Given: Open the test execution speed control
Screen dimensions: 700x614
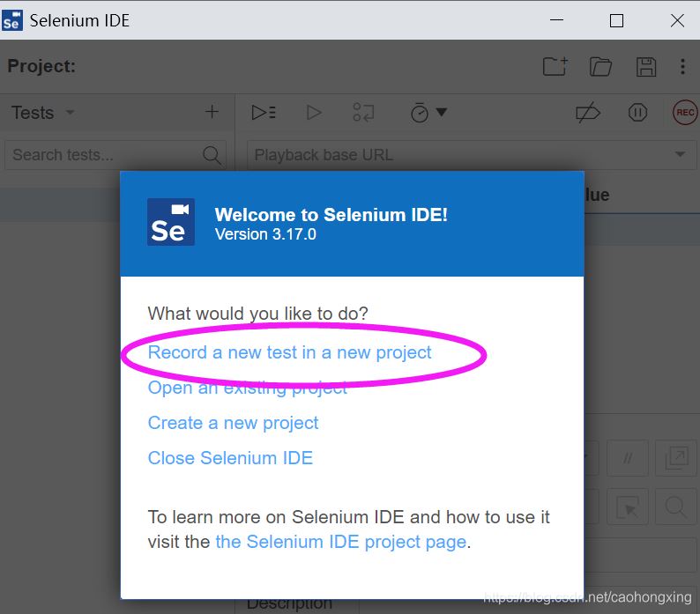Looking at the screenshot, I should (428, 113).
